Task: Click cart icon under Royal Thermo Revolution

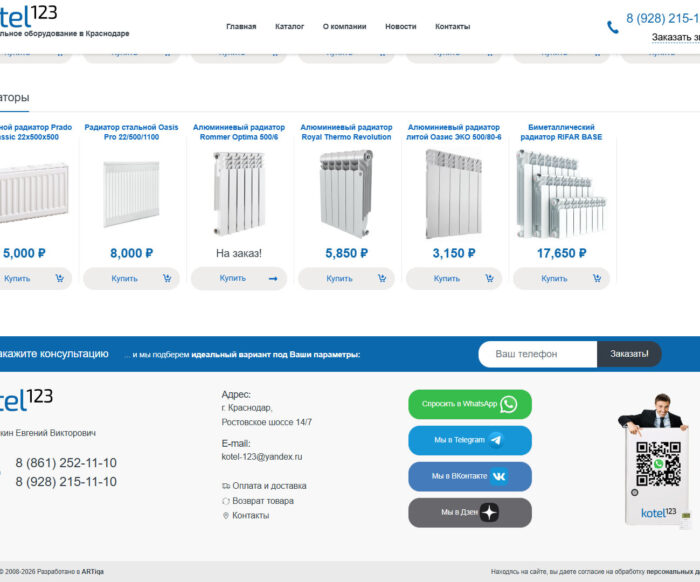Action: [381, 279]
